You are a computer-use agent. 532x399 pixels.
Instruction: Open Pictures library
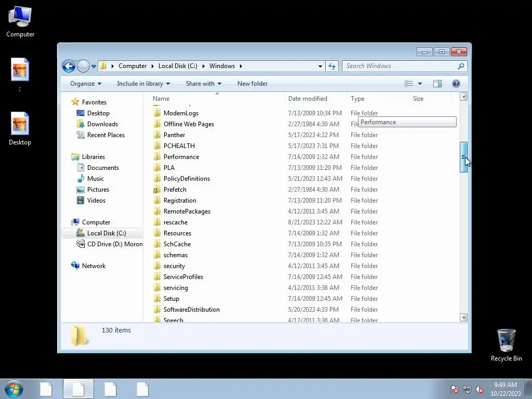tap(98, 189)
